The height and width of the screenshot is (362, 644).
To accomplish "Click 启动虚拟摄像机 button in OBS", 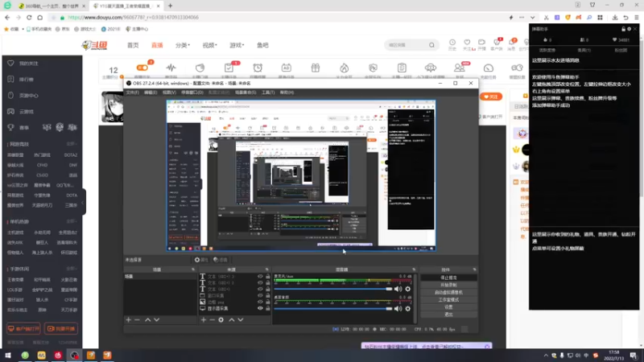I will [448, 292].
